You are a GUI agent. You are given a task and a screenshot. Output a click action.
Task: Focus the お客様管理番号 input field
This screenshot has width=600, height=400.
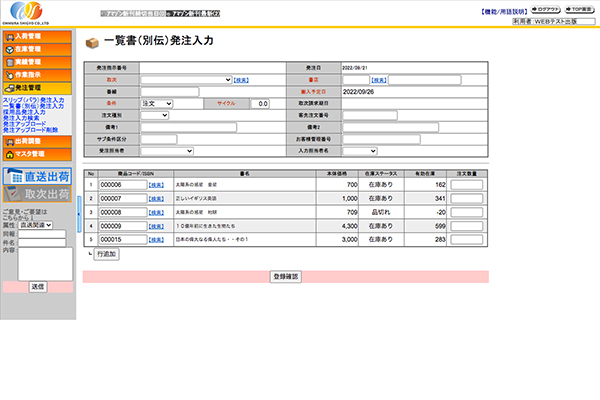click(x=382, y=139)
